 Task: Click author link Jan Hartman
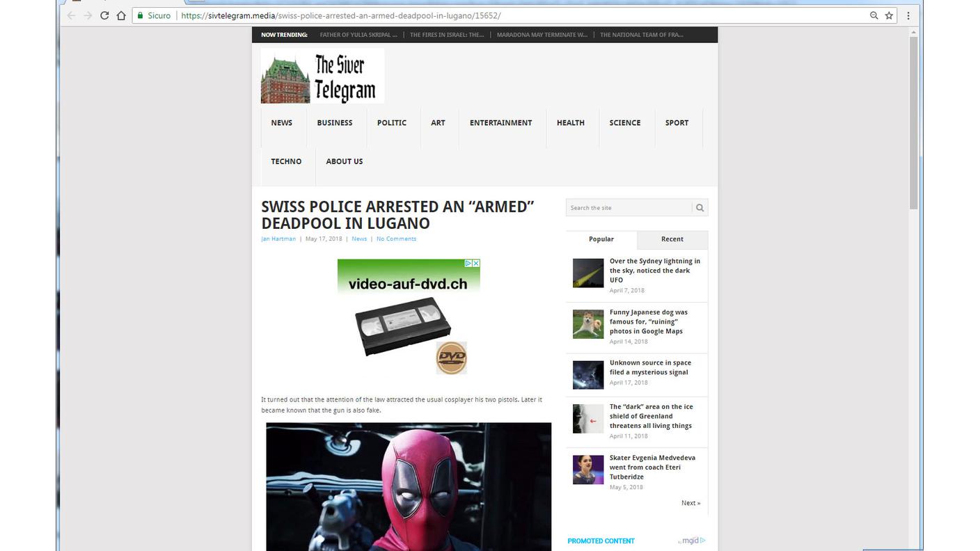click(x=278, y=239)
